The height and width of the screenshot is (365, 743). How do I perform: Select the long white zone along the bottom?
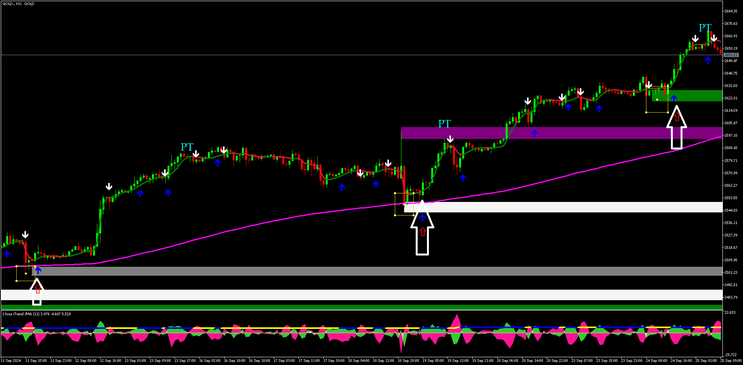pos(362,295)
